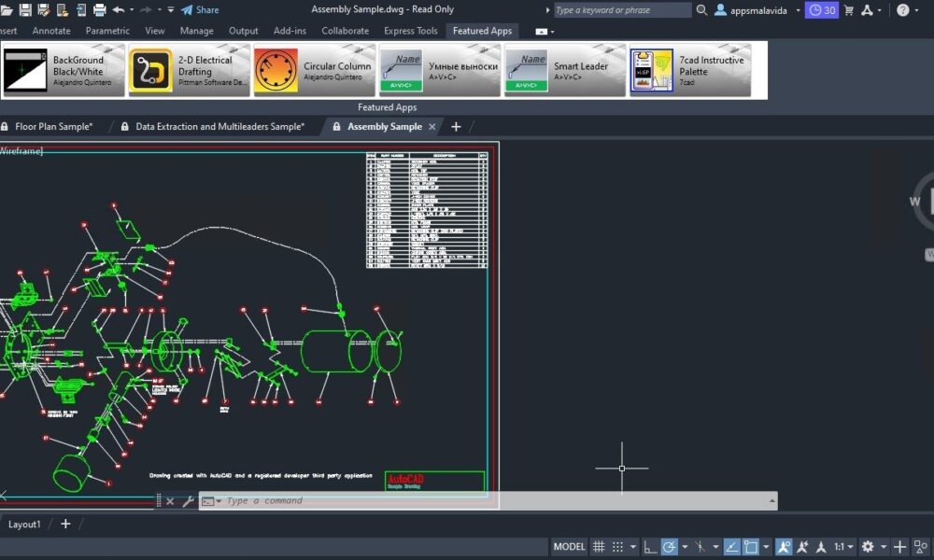
Task: Expand the undo history dropdown
Action: [x=132, y=10]
